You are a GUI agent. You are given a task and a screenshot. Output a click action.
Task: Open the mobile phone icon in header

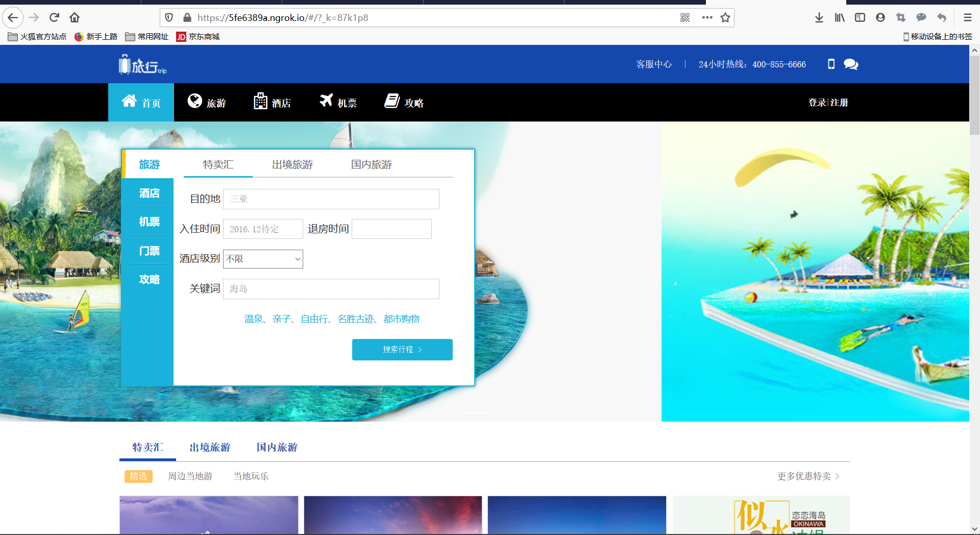pos(831,64)
